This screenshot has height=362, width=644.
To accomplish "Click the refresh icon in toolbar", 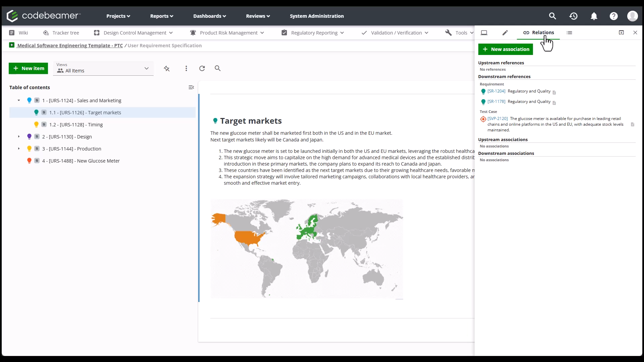I will tap(202, 68).
